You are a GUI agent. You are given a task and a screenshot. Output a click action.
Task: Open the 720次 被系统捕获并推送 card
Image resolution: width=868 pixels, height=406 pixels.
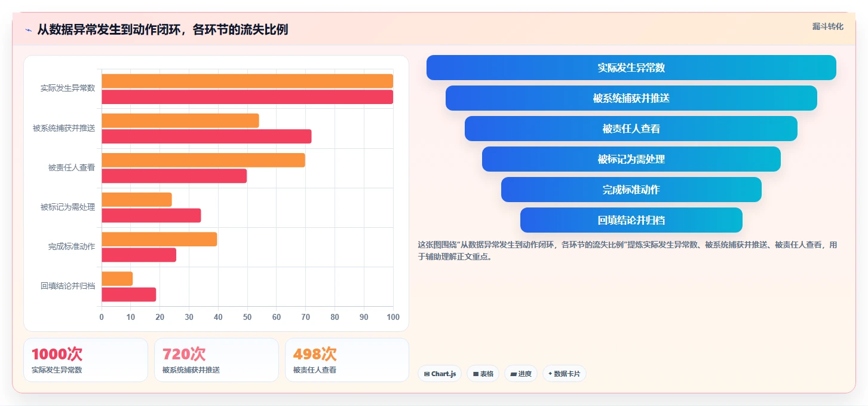tap(216, 360)
